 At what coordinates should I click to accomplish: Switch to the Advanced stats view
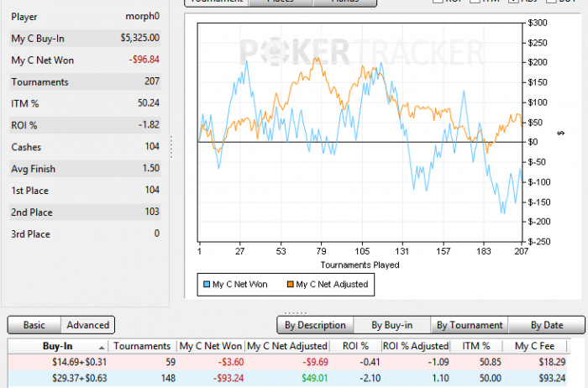point(87,325)
